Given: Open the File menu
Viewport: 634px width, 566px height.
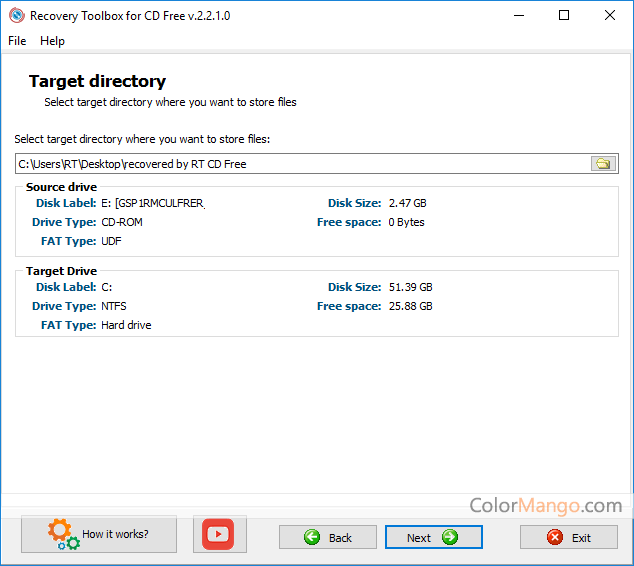Looking at the screenshot, I should (17, 41).
